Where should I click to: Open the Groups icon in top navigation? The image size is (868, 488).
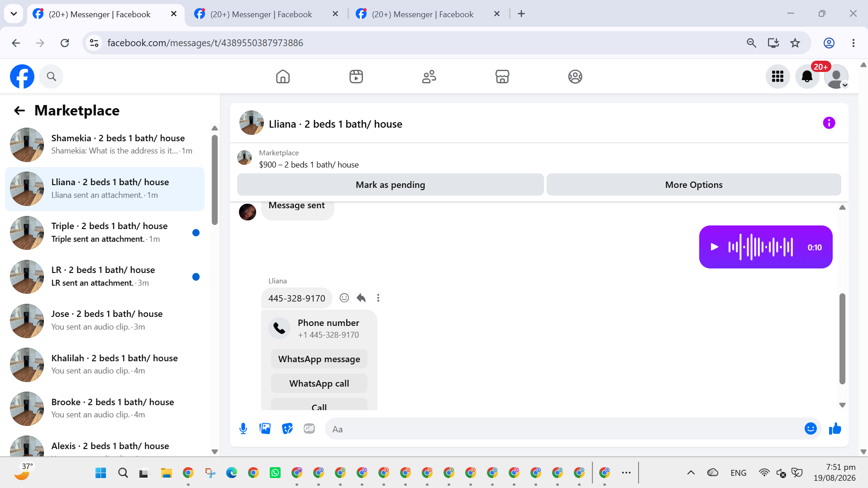tap(575, 77)
